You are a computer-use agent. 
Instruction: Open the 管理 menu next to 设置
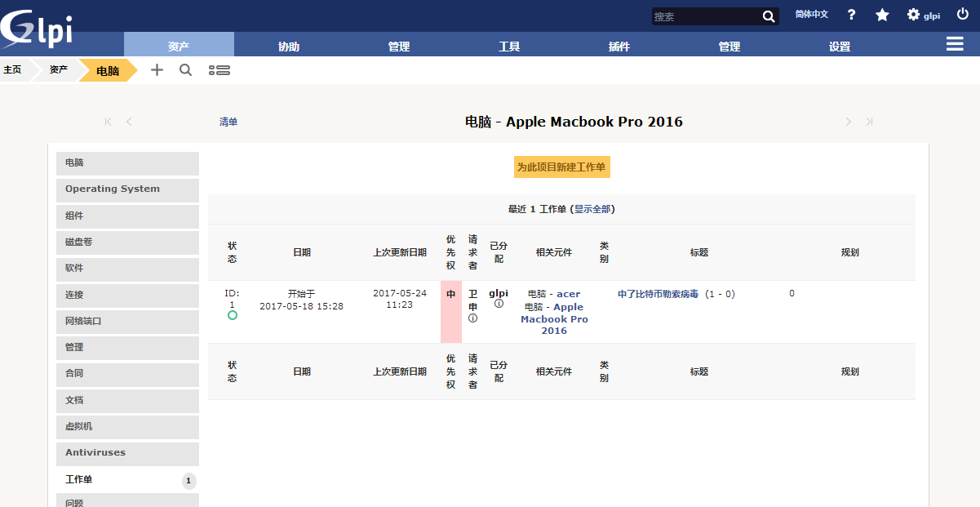click(x=729, y=47)
